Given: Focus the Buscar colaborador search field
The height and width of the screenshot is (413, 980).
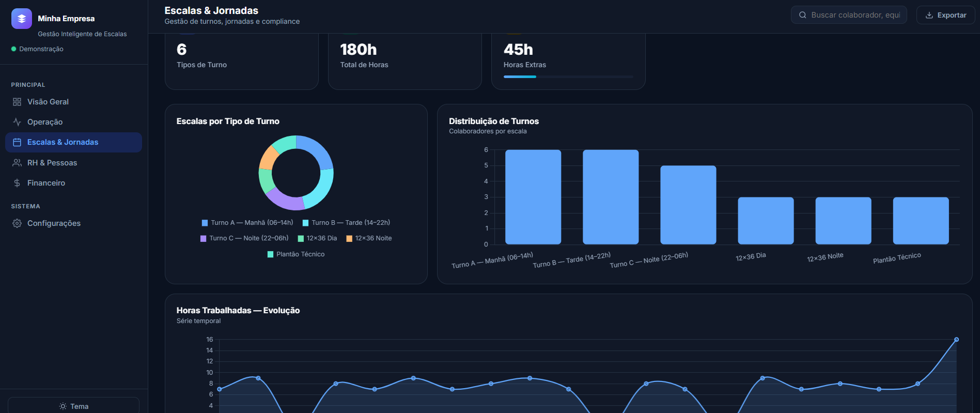Looking at the screenshot, I should [x=849, y=15].
